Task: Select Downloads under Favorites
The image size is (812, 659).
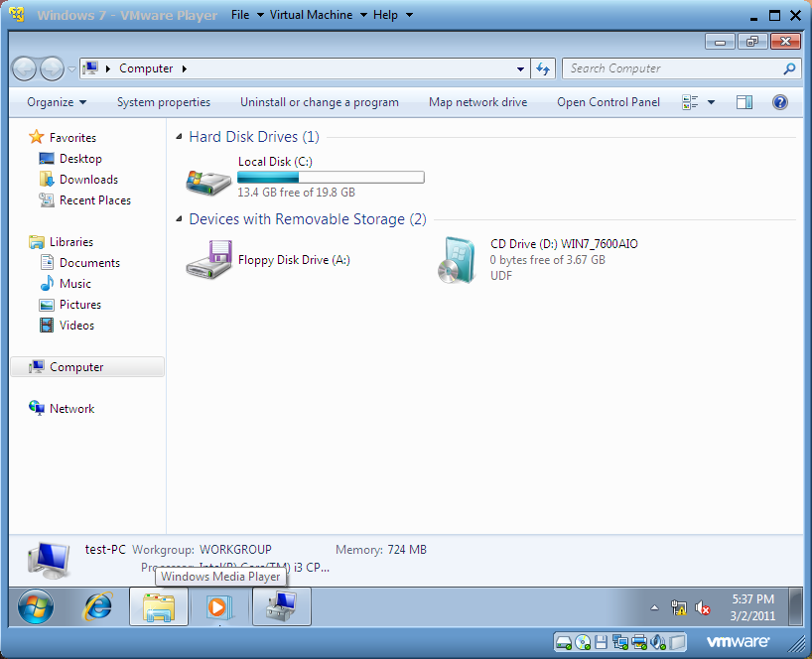Action: pos(88,179)
